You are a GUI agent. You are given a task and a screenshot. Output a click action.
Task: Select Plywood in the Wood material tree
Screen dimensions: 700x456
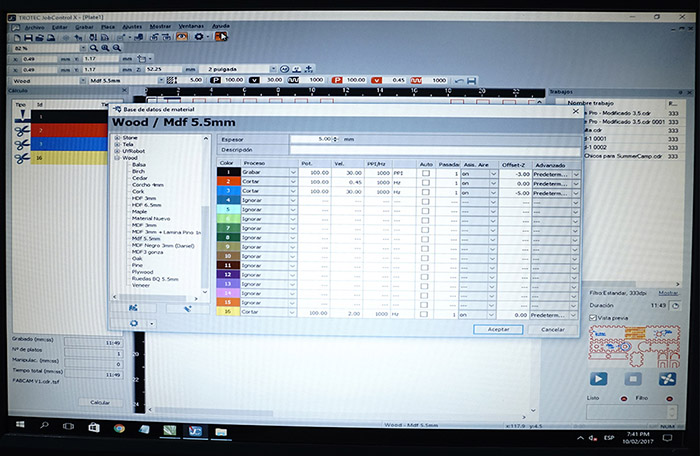(142, 272)
